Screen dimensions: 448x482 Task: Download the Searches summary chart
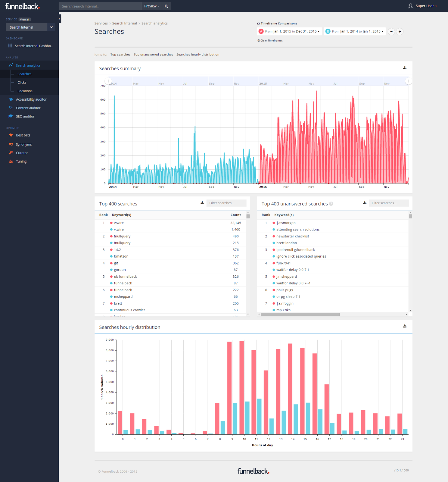(x=405, y=67)
